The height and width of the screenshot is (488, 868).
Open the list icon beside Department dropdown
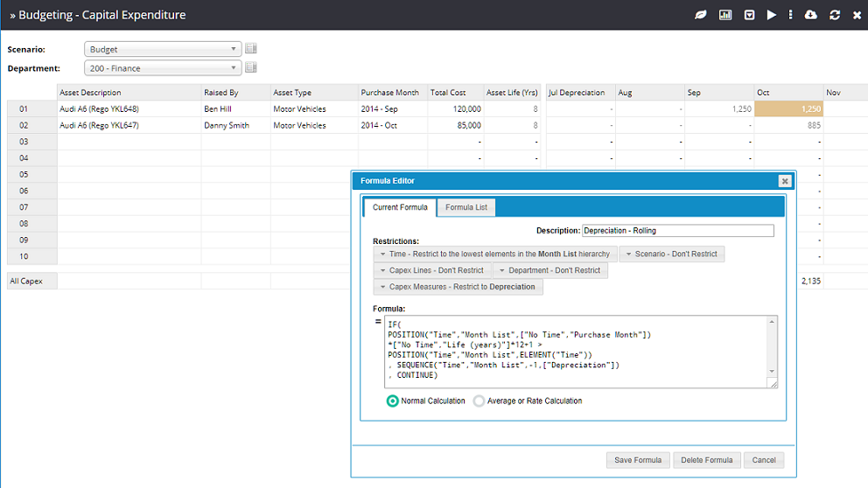(x=251, y=68)
